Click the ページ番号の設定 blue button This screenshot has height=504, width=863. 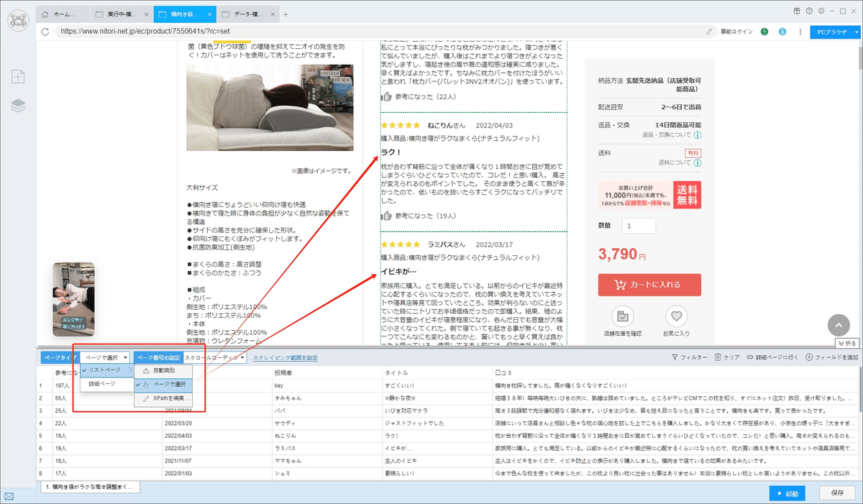157,357
